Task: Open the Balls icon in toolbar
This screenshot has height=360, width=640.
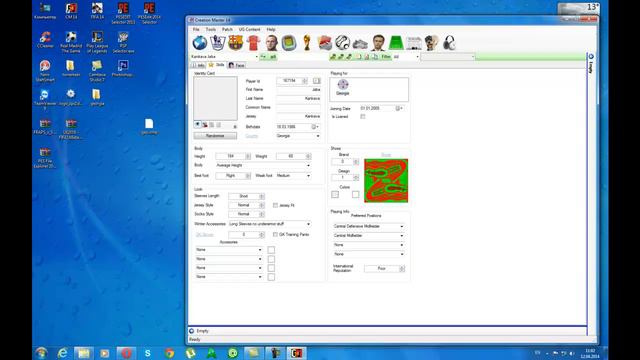Action: click(x=342, y=43)
